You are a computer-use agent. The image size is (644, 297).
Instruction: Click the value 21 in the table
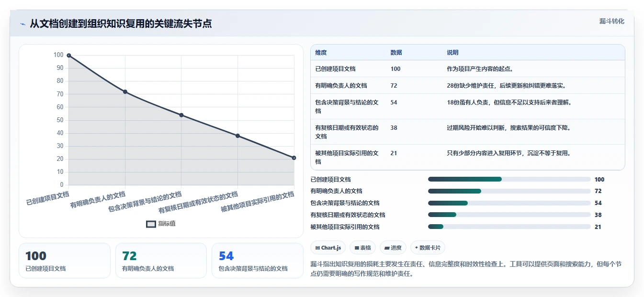tap(394, 153)
